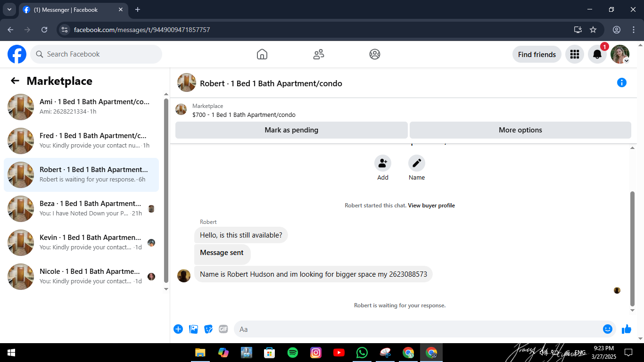Choose the sticker icon
This screenshot has width=644, height=362.
tap(208, 329)
